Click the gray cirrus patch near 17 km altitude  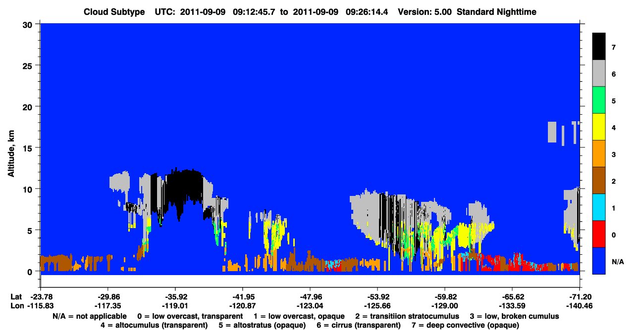[552, 132]
